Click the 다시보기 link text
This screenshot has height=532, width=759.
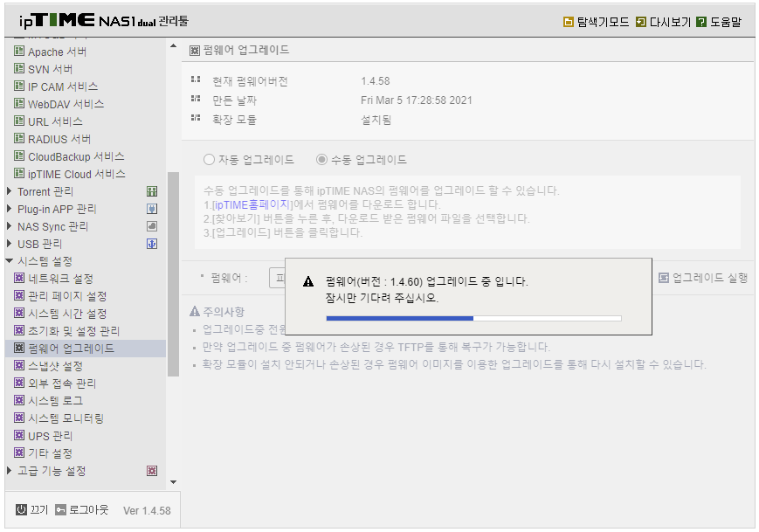point(670,22)
